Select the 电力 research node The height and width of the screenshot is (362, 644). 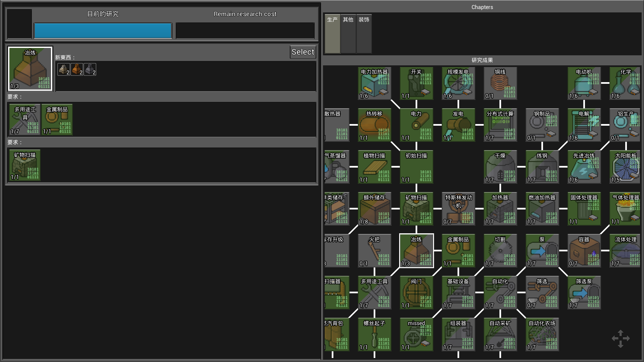pos(416,125)
